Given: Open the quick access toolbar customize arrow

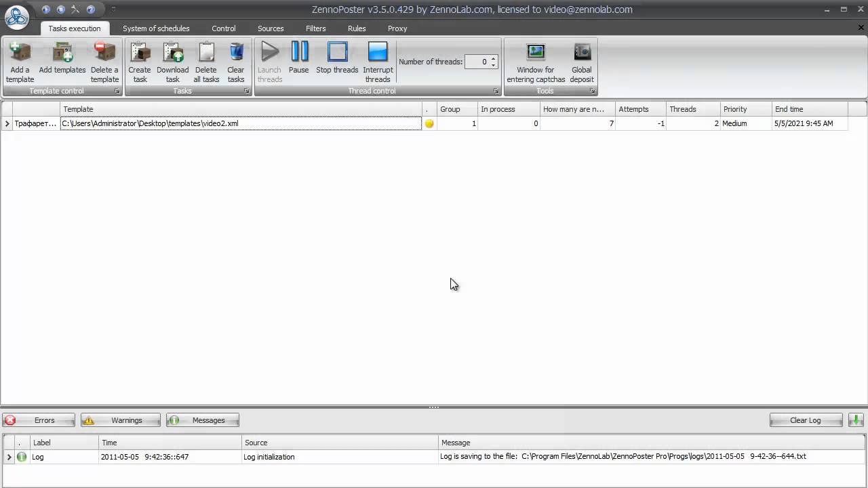Looking at the screenshot, I should [x=113, y=9].
